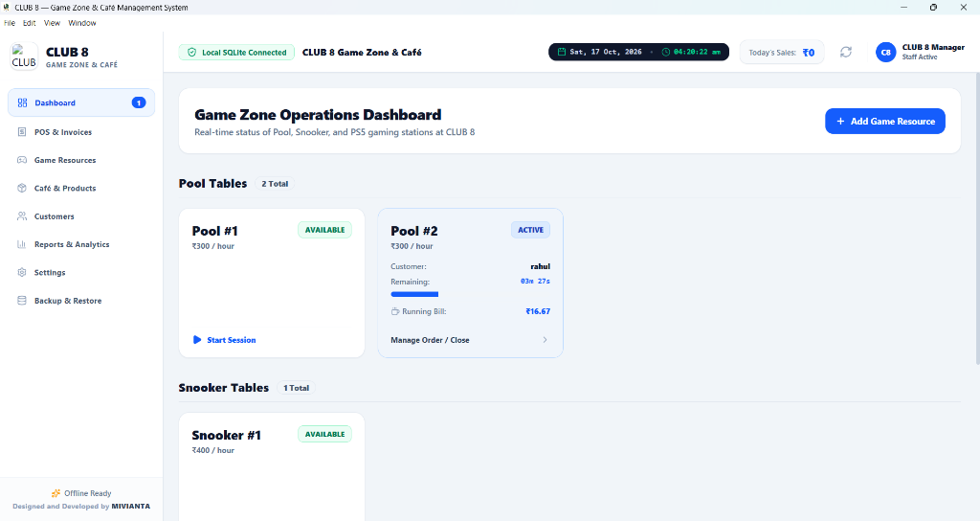980x521 pixels.
Task: Click the Backup & Restore database icon
Action: (22, 301)
